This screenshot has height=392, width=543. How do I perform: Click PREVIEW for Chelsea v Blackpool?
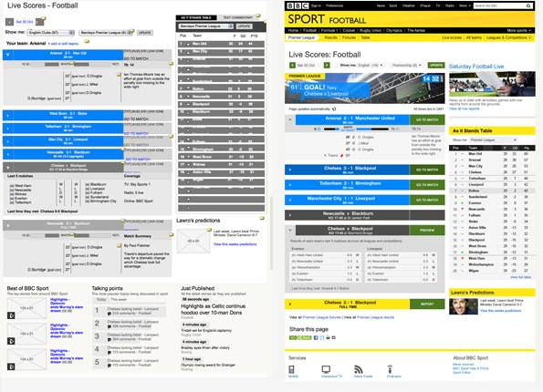[x=427, y=230]
